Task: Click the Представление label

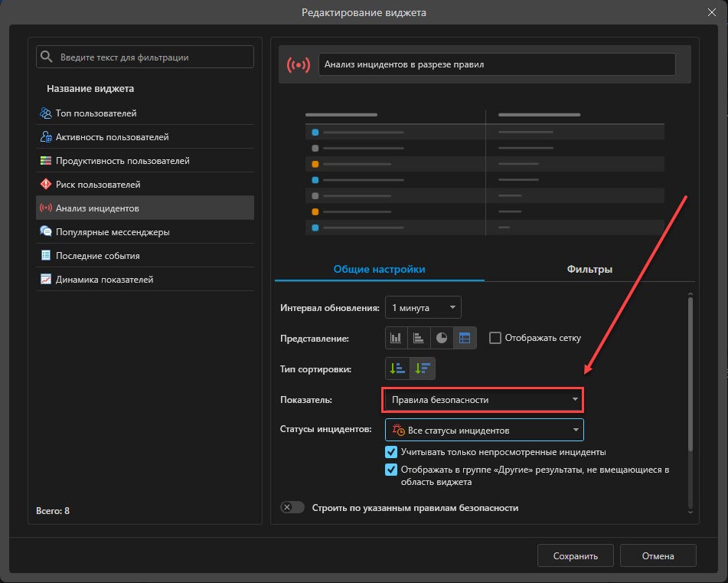Action: click(315, 339)
